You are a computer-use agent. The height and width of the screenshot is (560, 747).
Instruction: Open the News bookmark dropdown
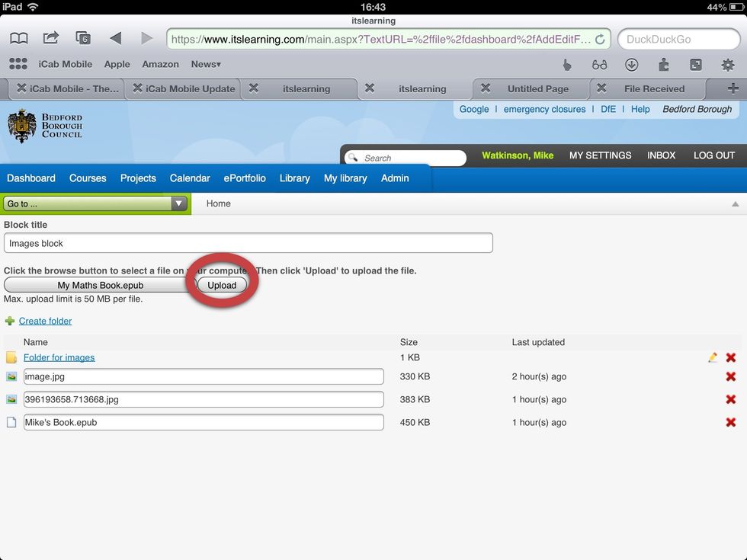(206, 65)
